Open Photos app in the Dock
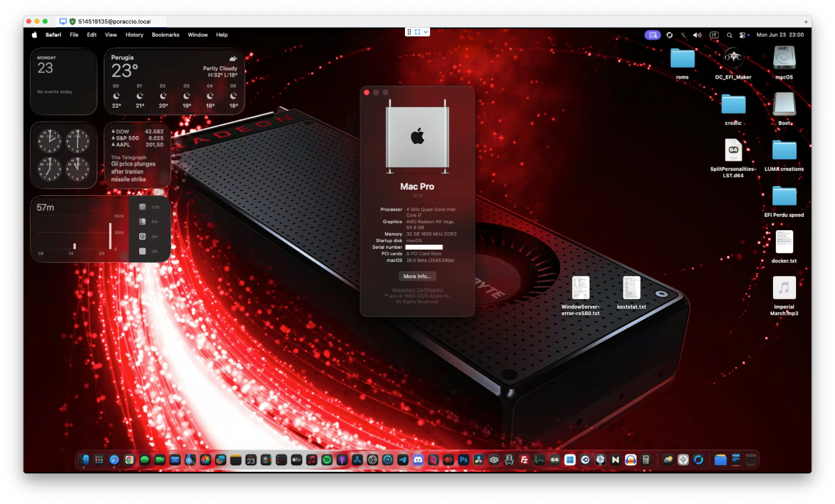The height and width of the screenshot is (504, 835). [205, 460]
